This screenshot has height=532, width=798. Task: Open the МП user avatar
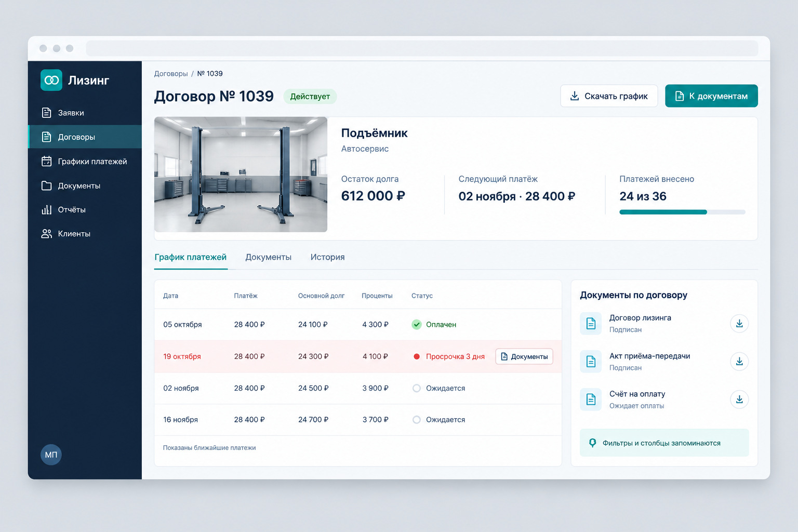pyautogui.click(x=51, y=455)
